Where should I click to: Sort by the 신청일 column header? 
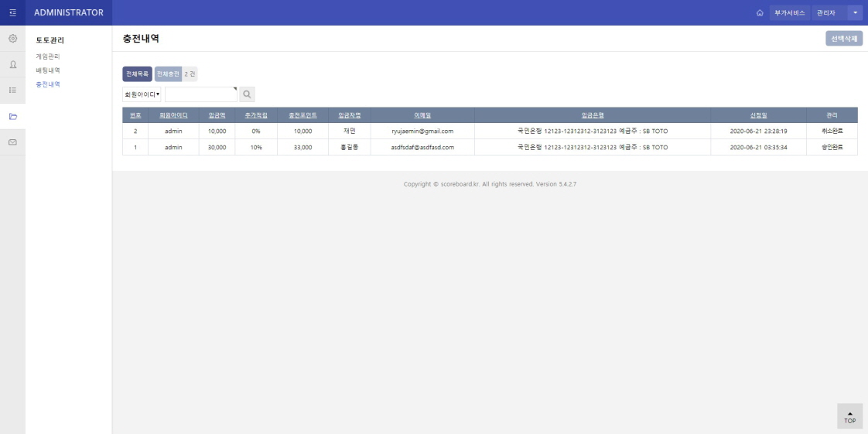(758, 115)
